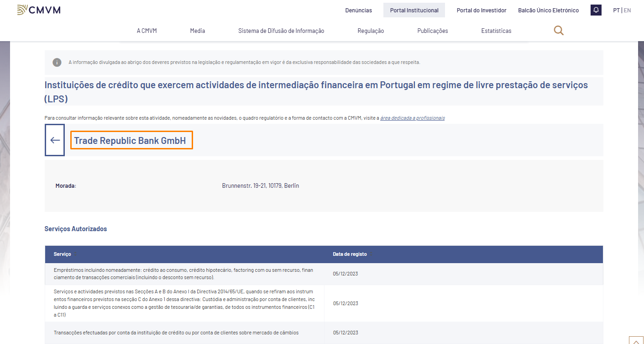Image resolution: width=644 pixels, height=344 pixels.
Task: Open Sistema de Difusão de Informação menu
Action: click(x=281, y=31)
